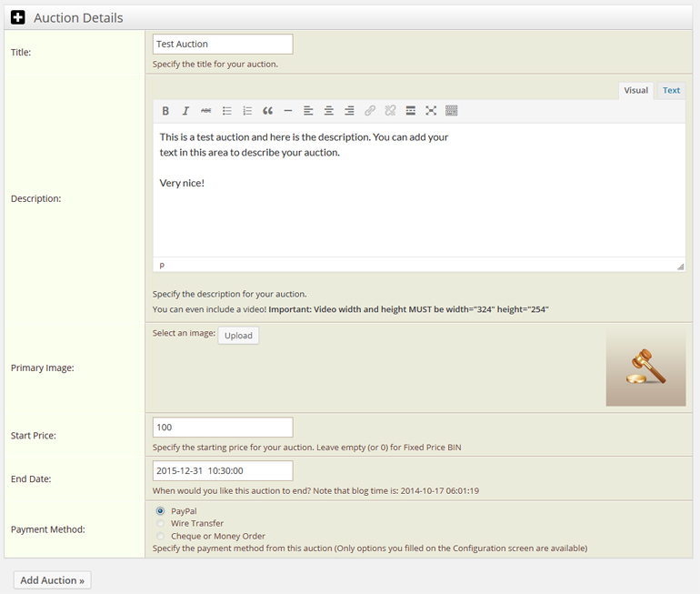Toggle bold formatting in the description editor

165,111
